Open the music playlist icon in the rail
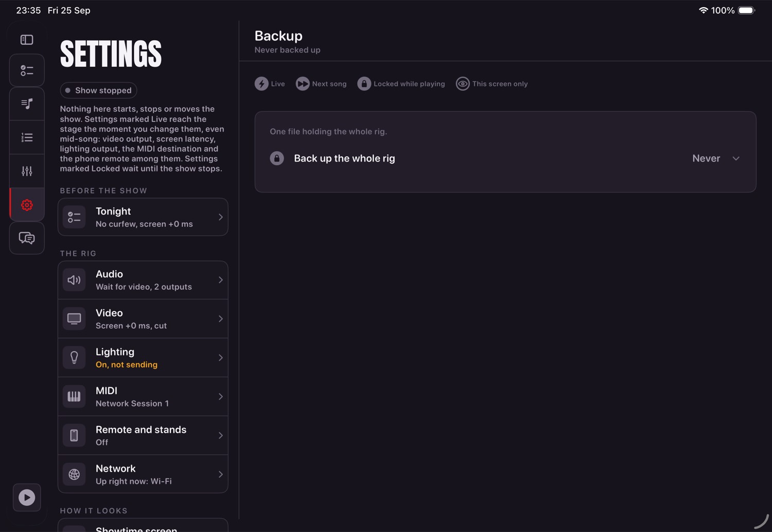Image resolution: width=772 pixels, height=532 pixels. tap(27, 104)
